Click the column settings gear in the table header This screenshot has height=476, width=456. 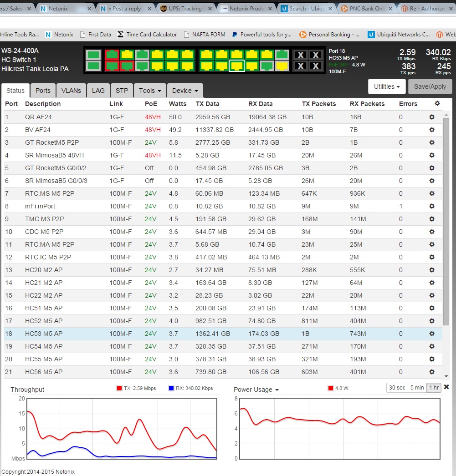(437, 104)
